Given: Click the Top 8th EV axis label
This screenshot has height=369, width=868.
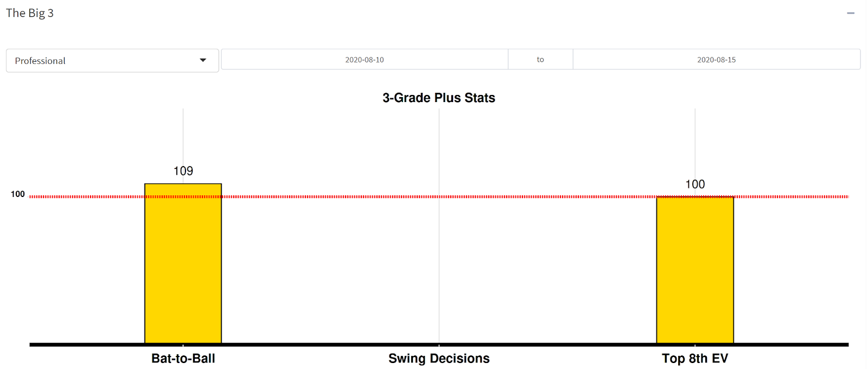Looking at the screenshot, I should tap(695, 359).
